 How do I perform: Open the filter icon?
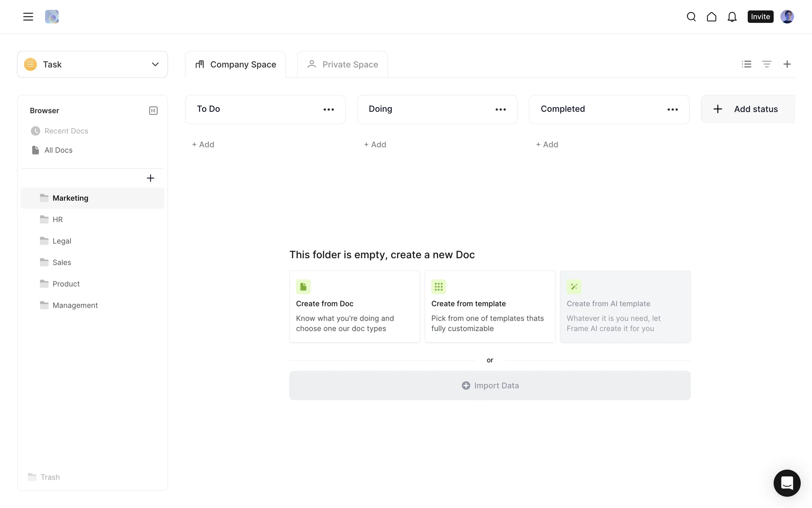click(x=766, y=64)
